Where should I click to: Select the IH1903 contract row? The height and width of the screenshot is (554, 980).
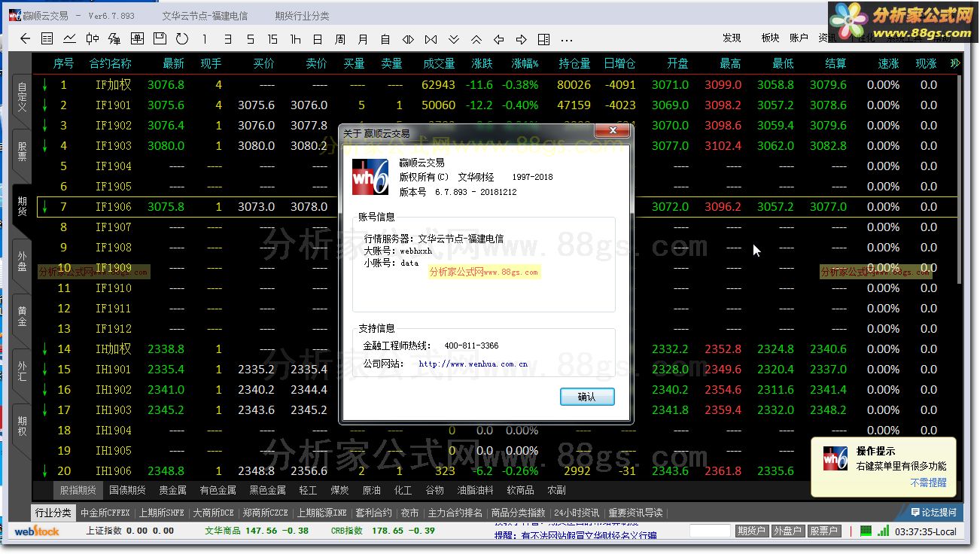pyautogui.click(x=497, y=410)
